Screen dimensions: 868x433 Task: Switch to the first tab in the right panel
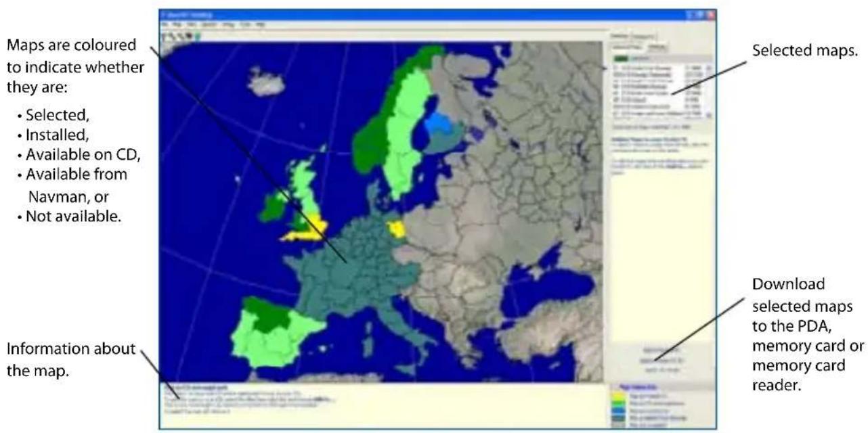click(x=618, y=35)
